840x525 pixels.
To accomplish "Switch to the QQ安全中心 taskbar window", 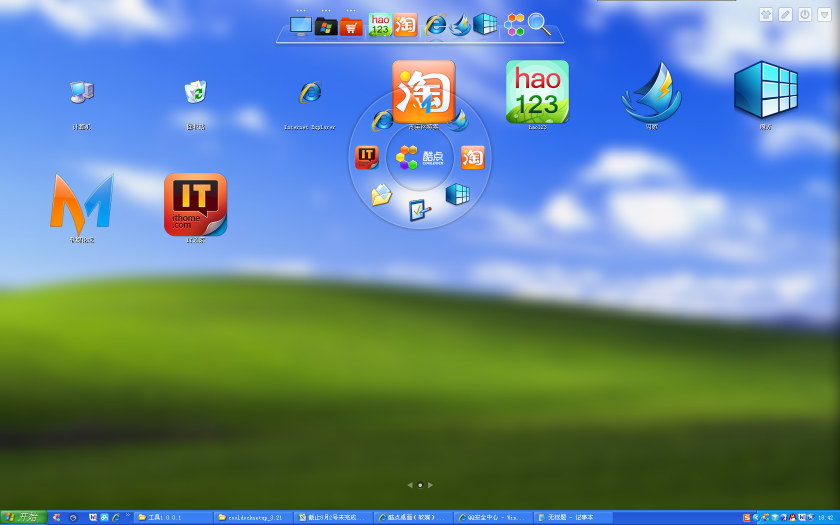I will coord(494,518).
